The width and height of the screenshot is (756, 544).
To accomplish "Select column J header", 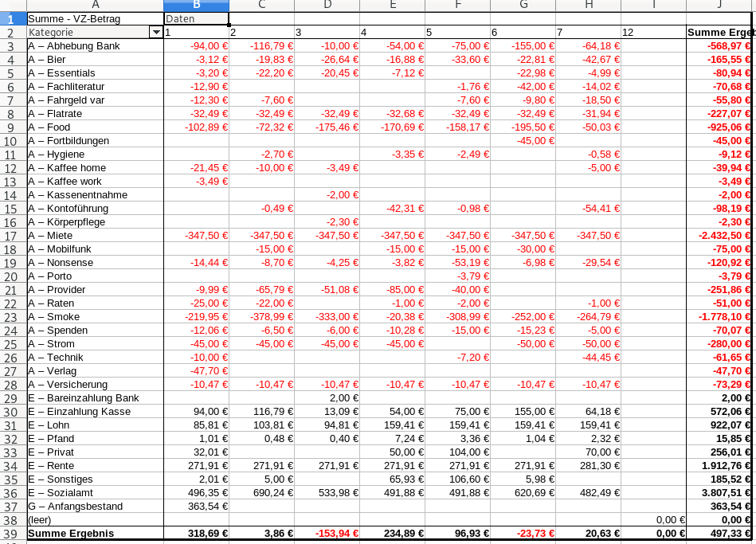I will 719,6.
